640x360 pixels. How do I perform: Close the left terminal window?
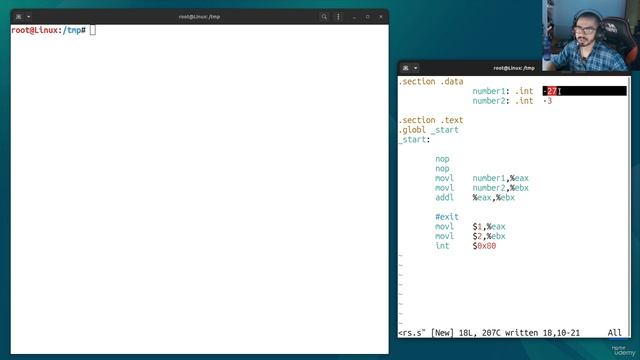click(381, 17)
